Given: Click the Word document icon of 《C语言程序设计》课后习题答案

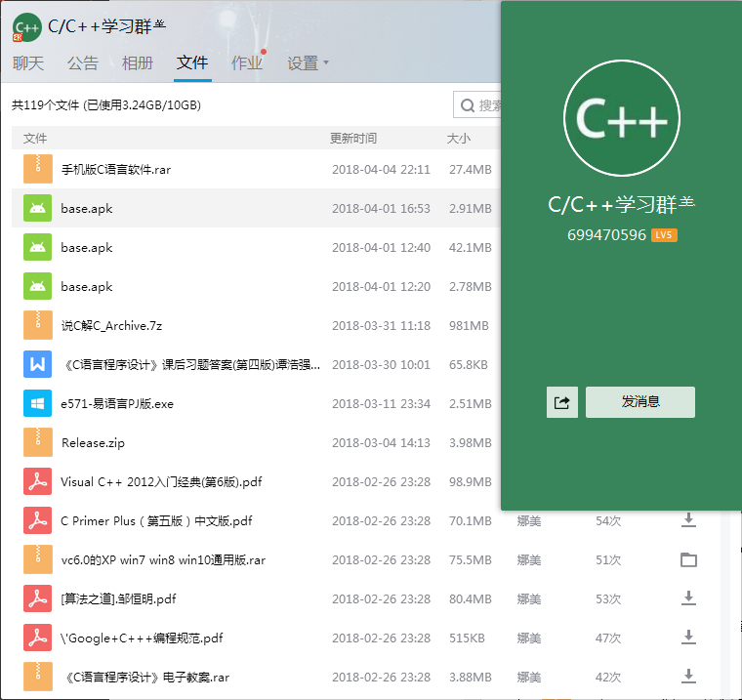Looking at the screenshot, I should click(38, 364).
